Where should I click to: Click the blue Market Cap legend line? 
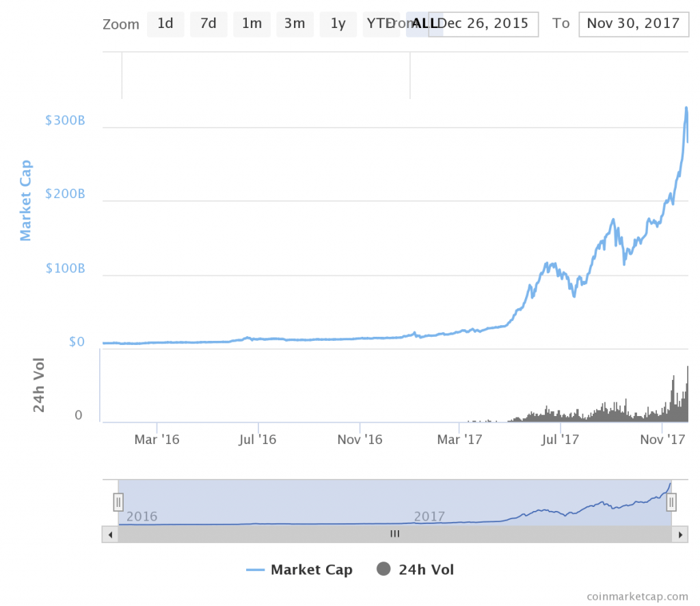[255, 570]
